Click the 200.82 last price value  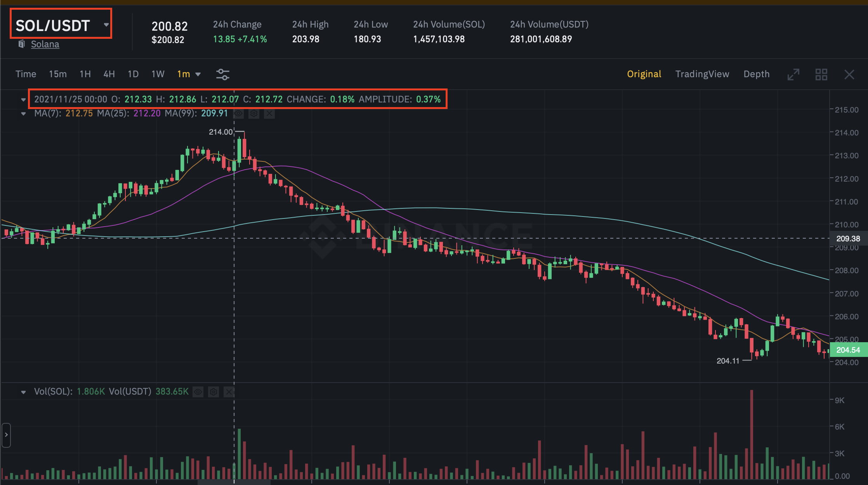(170, 26)
